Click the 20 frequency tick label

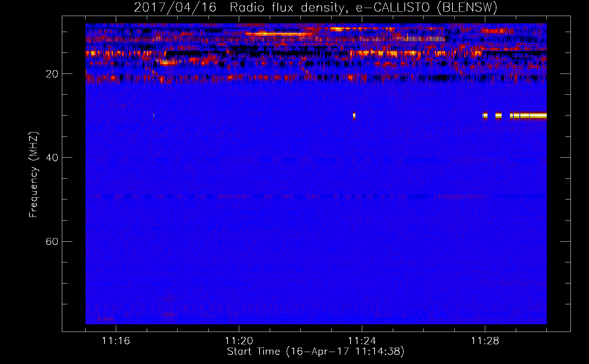pyautogui.click(x=52, y=74)
